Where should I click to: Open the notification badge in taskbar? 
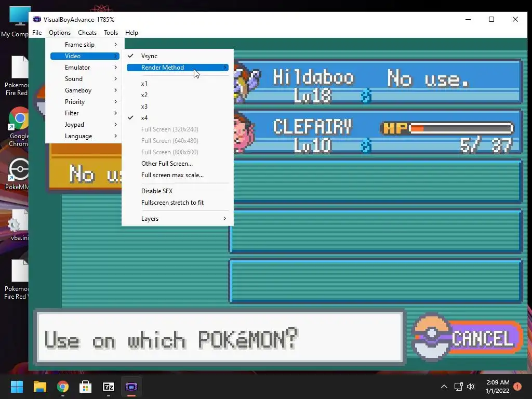click(x=517, y=387)
